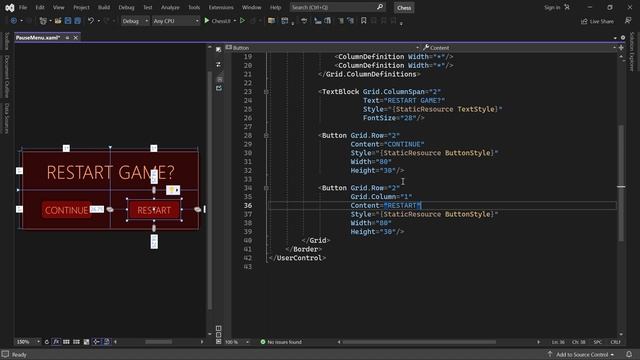Viewport: 640px width, 360px height.
Task: Click the Navigate Backward circle icon
Action: (x=13, y=21)
